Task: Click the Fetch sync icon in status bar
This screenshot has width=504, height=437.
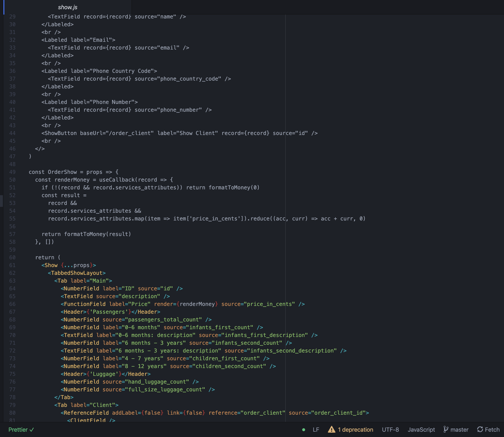Action: tap(480, 429)
